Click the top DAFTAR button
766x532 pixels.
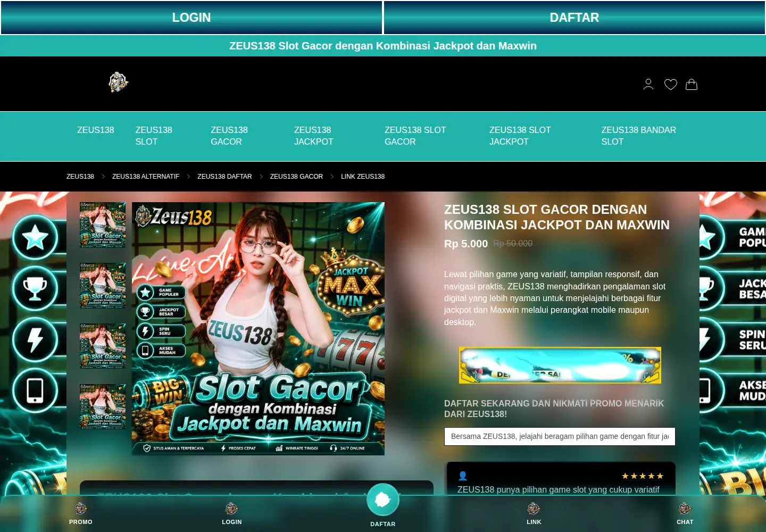coord(574,18)
